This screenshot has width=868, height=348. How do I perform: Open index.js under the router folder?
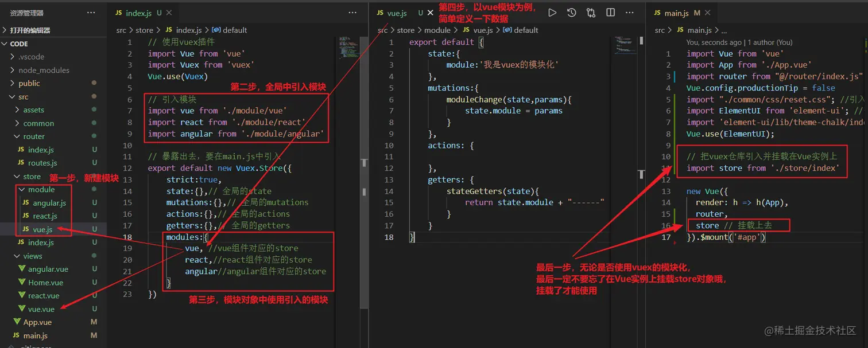point(53,150)
